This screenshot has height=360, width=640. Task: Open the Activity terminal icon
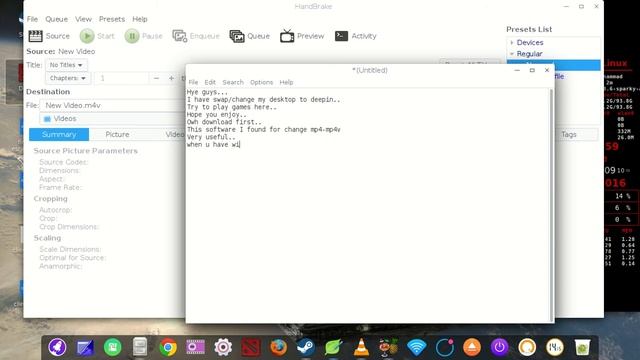click(x=341, y=36)
